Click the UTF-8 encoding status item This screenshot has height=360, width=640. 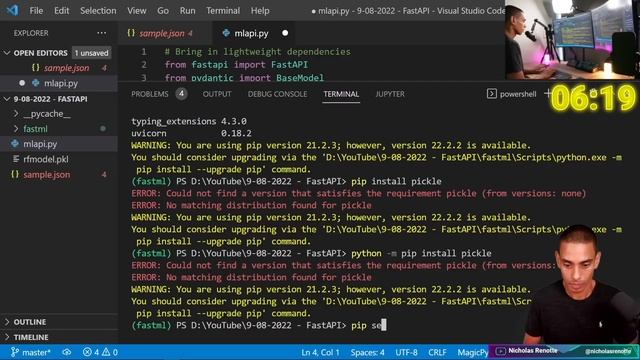pos(406,352)
